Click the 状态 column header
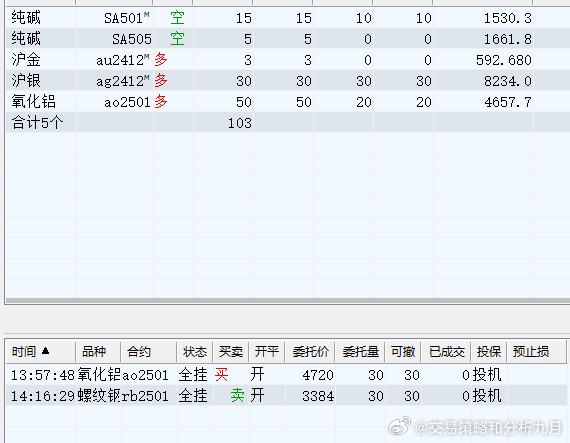570x443 pixels. (195, 351)
